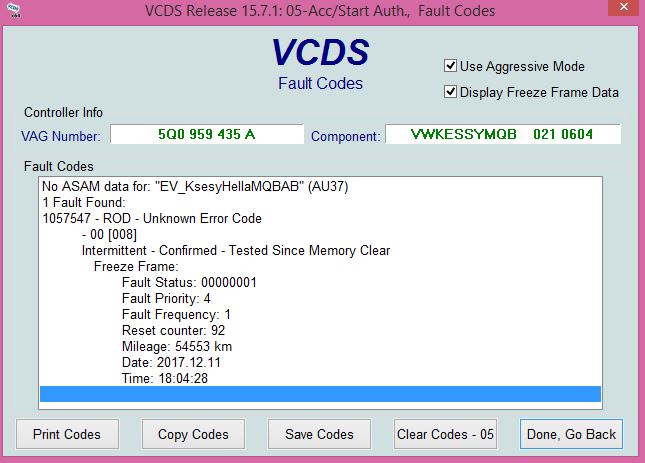The height and width of the screenshot is (463, 645).
Task: Select 'Reset counter: 92' line
Action: click(174, 331)
